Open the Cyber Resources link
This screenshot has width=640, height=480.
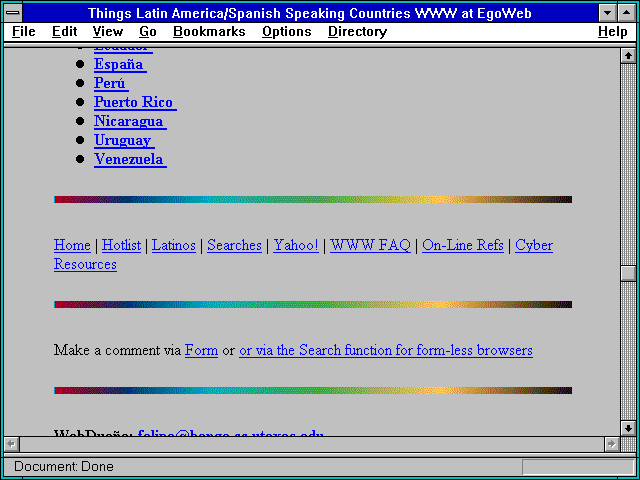534,245
